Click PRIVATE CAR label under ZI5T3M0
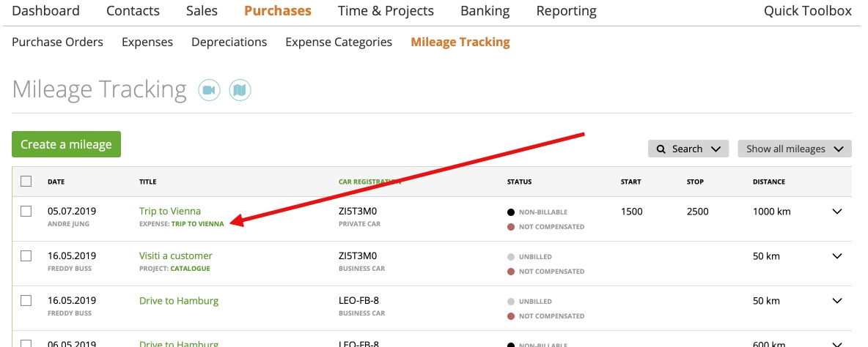868x347 pixels. point(360,224)
